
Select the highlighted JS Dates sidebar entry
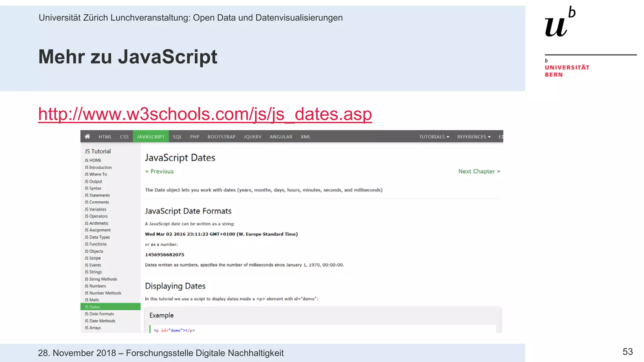pyautogui.click(x=110, y=307)
